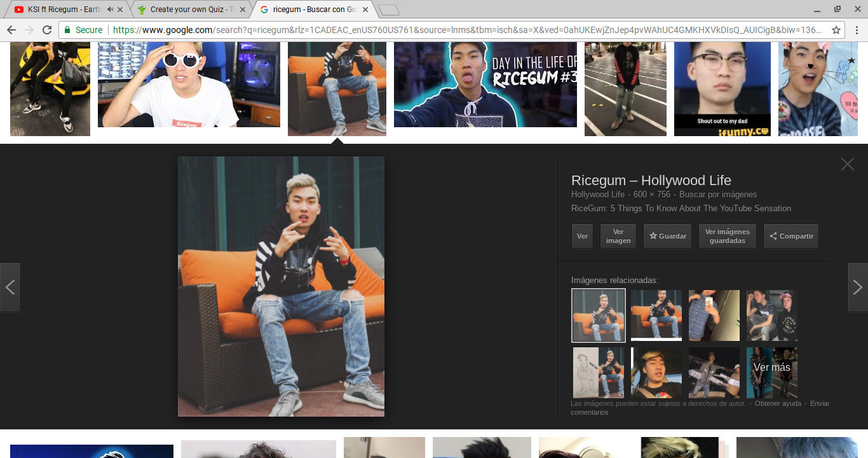Show the previous image with left arrow
This screenshot has height=458, width=868.
pos(10,287)
